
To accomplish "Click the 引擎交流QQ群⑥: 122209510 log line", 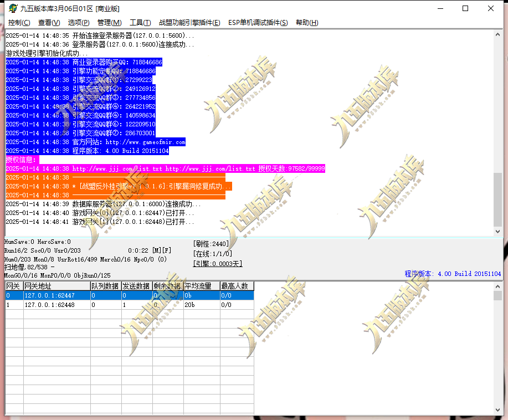I will point(81,124).
